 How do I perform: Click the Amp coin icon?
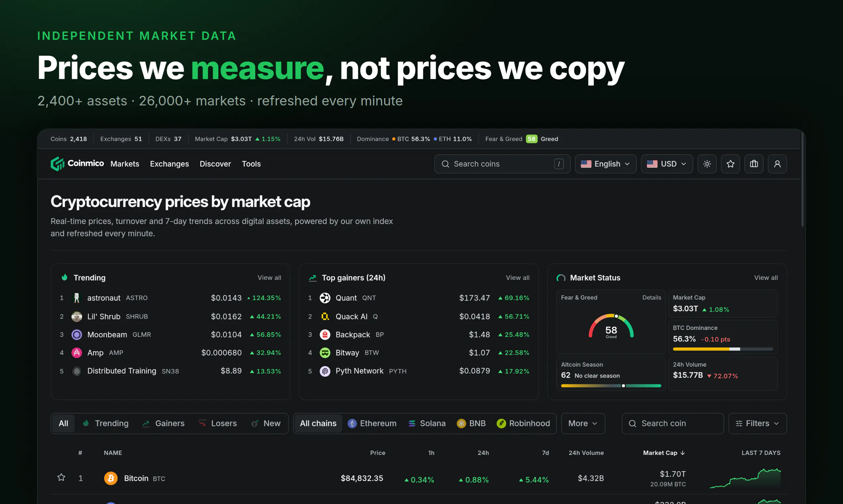[77, 352]
